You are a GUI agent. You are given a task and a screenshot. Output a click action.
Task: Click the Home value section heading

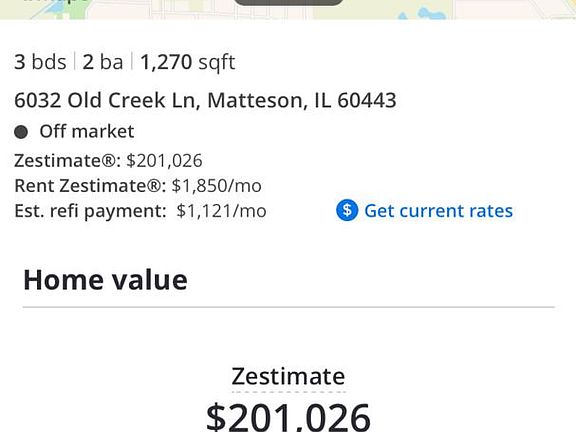[x=105, y=280]
